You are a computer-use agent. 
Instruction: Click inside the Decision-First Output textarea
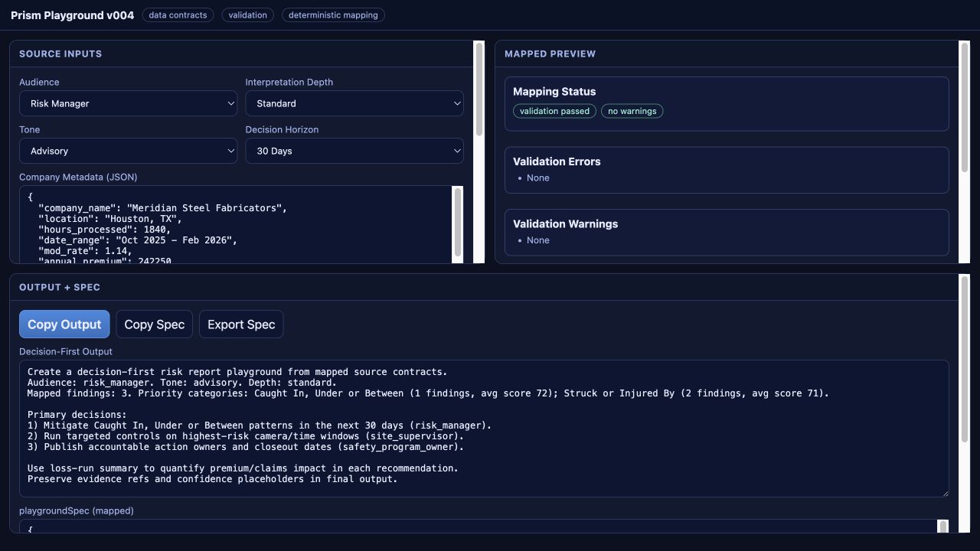[x=484, y=429]
